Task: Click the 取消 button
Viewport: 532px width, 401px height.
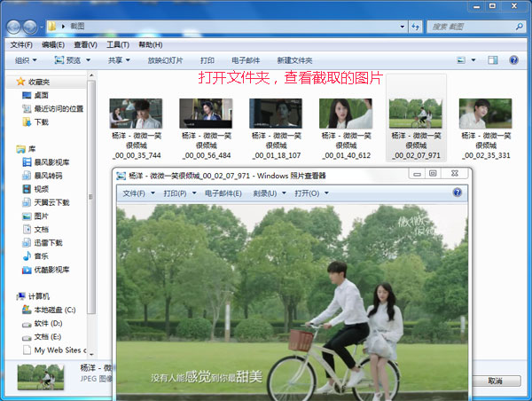Action: click(x=495, y=381)
